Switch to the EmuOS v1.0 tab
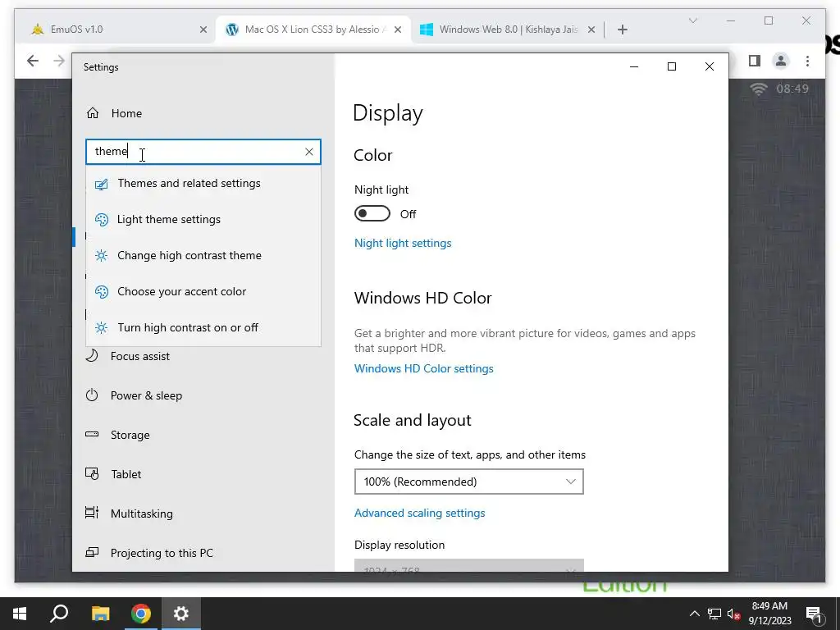 115,30
